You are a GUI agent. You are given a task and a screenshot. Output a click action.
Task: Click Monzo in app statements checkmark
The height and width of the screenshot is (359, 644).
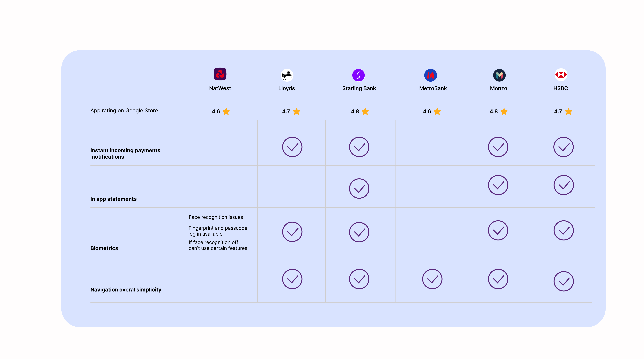(x=498, y=185)
